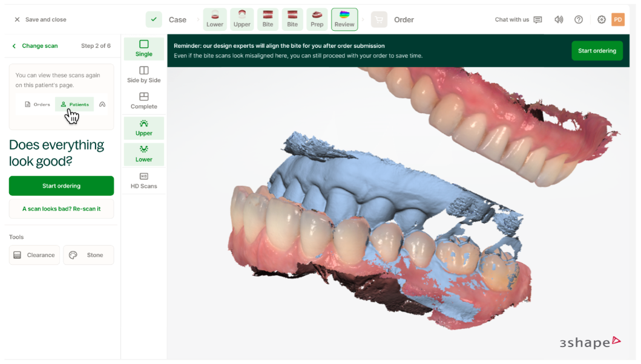Image resolution: width=641 pixels, height=364 pixels.
Task: Open the PD user profile menu
Action: click(618, 19)
